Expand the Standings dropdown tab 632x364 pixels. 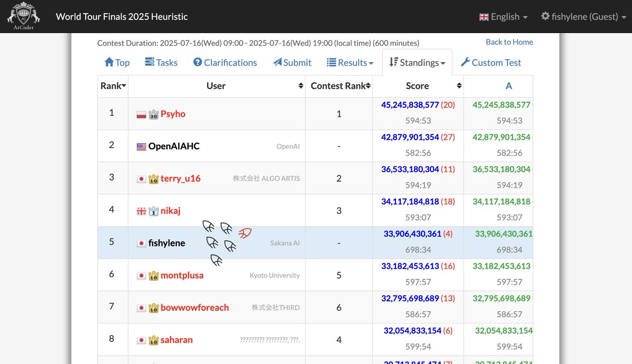(417, 62)
